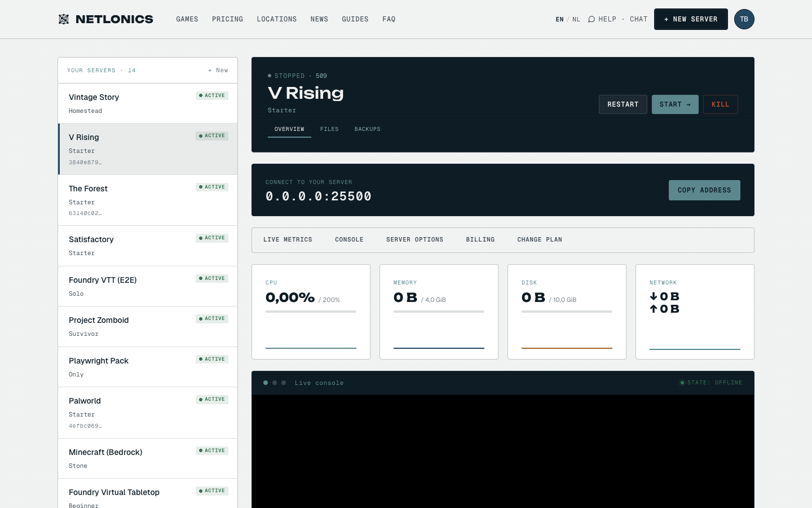The width and height of the screenshot is (812, 508).
Task: Select the Playwright Pack server
Action: [148, 367]
